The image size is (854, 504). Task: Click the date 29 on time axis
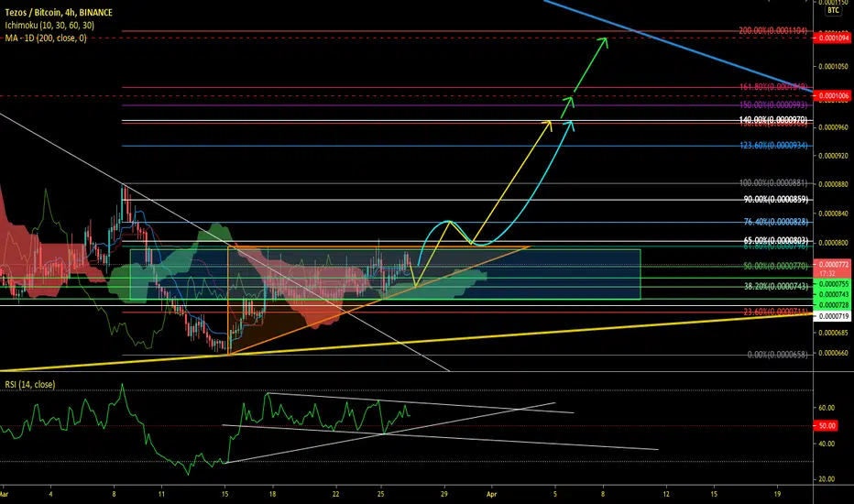[444, 495]
